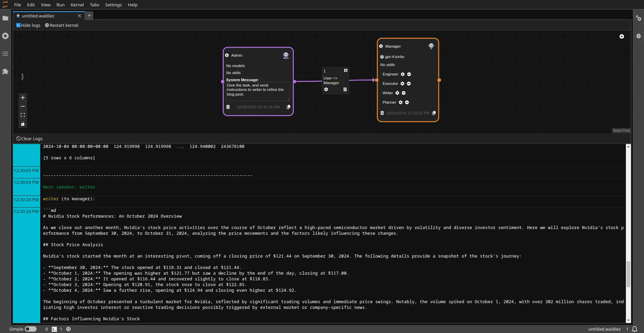Open the Kernel menu
This screenshot has width=644, height=333.
(x=77, y=5)
